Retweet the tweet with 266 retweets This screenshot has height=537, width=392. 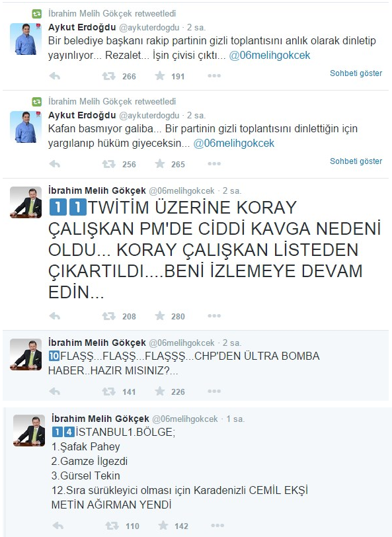pos(108,76)
